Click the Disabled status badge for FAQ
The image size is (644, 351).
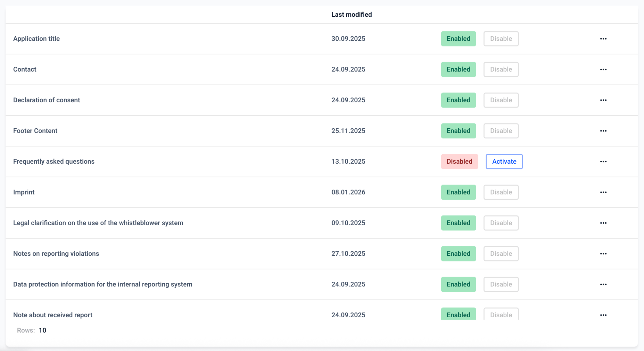tap(459, 161)
